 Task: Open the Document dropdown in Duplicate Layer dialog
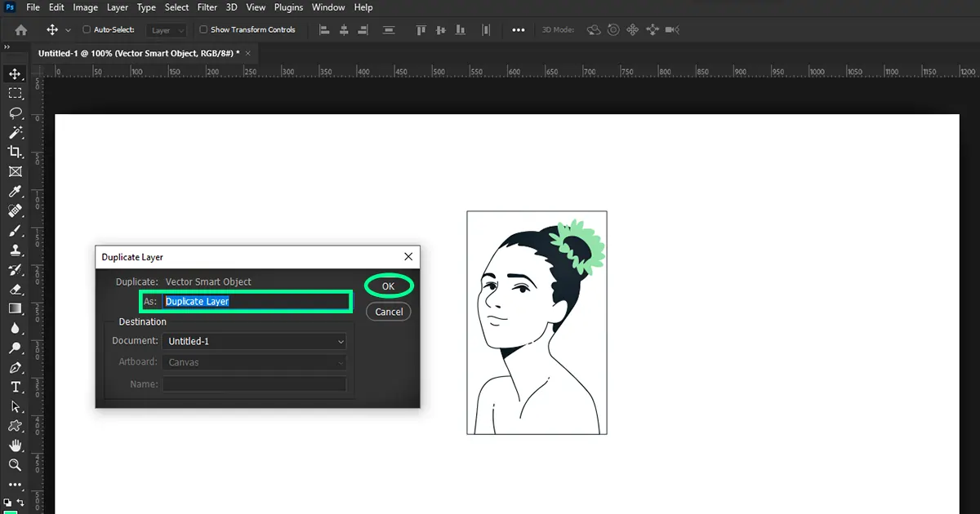tap(254, 341)
